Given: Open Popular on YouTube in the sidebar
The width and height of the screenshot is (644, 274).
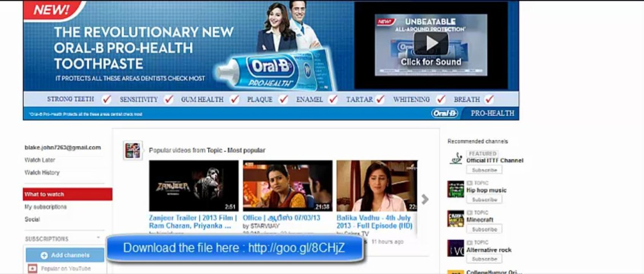Looking at the screenshot, I should tap(66, 268).
